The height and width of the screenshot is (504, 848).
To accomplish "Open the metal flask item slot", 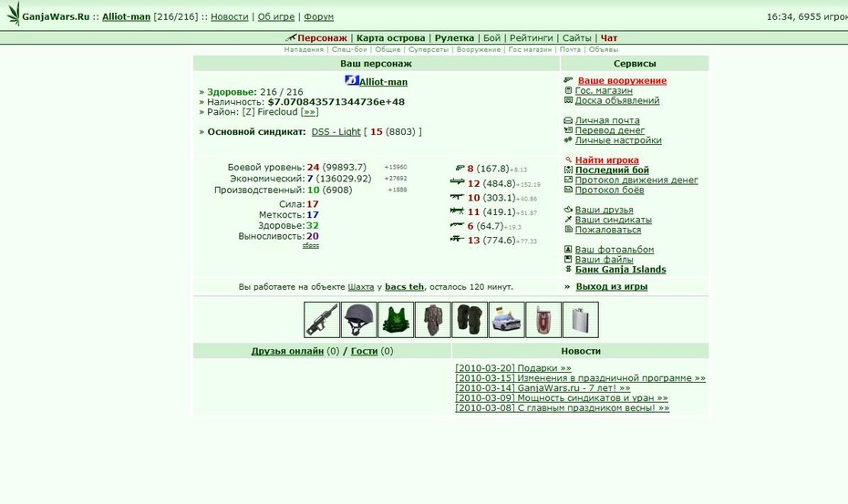I will click(x=580, y=320).
